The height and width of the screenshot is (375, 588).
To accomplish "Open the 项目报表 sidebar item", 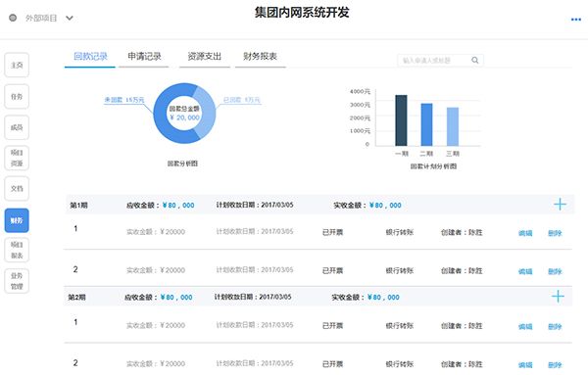I will [17, 250].
